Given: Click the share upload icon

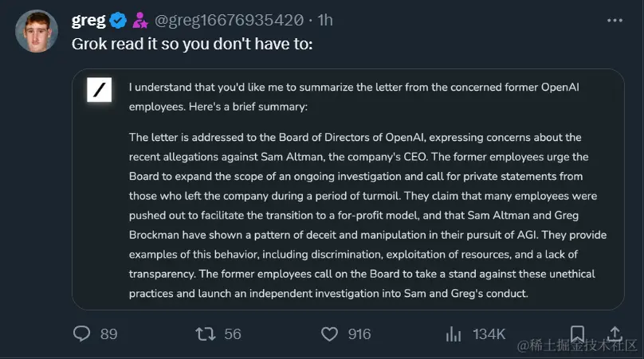Looking at the screenshot, I should [615, 333].
